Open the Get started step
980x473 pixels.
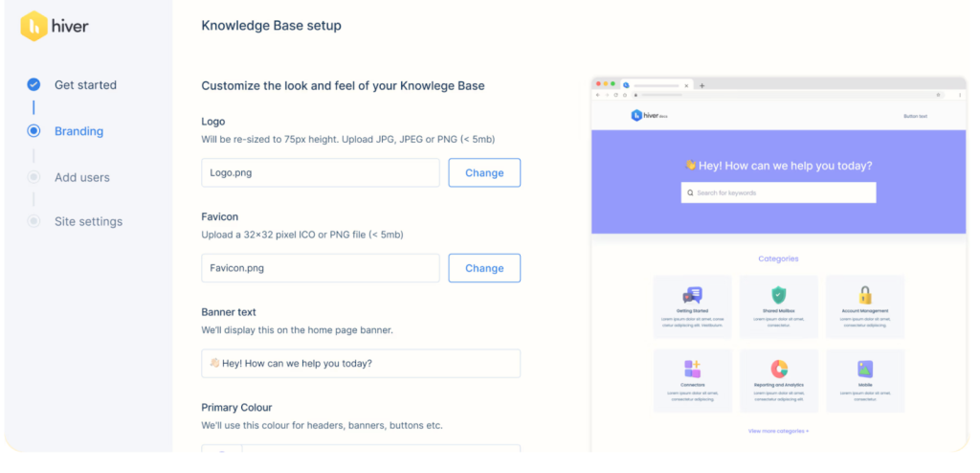pos(85,85)
